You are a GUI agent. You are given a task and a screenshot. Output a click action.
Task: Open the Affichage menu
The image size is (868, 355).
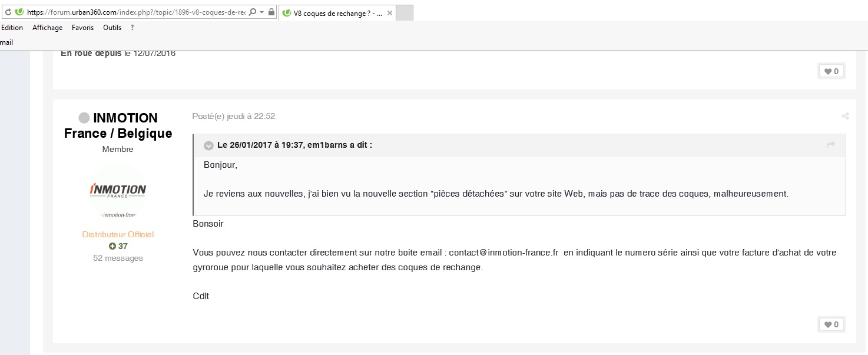(47, 28)
